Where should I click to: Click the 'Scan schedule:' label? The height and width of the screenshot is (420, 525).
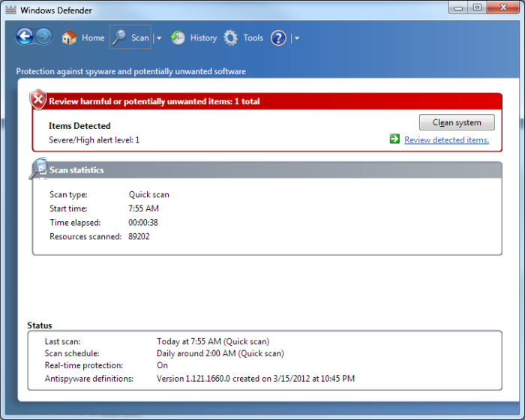click(72, 353)
